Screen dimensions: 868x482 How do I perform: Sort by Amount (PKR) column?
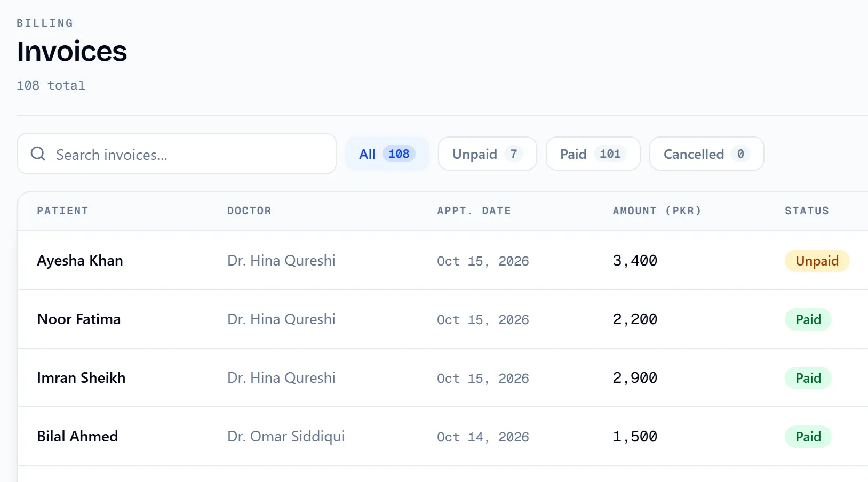(657, 211)
